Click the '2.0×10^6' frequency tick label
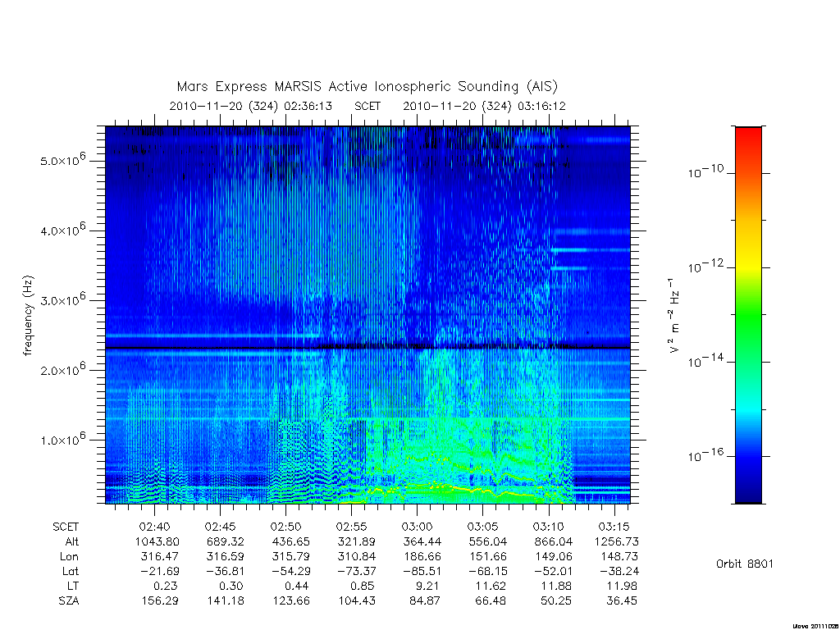The image size is (840, 630). tap(63, 369)
